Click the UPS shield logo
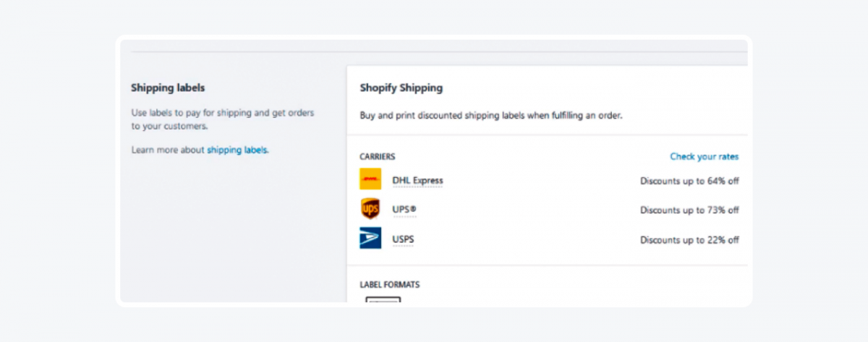Screen dimensions: 868x342 [x=370, y=209]
